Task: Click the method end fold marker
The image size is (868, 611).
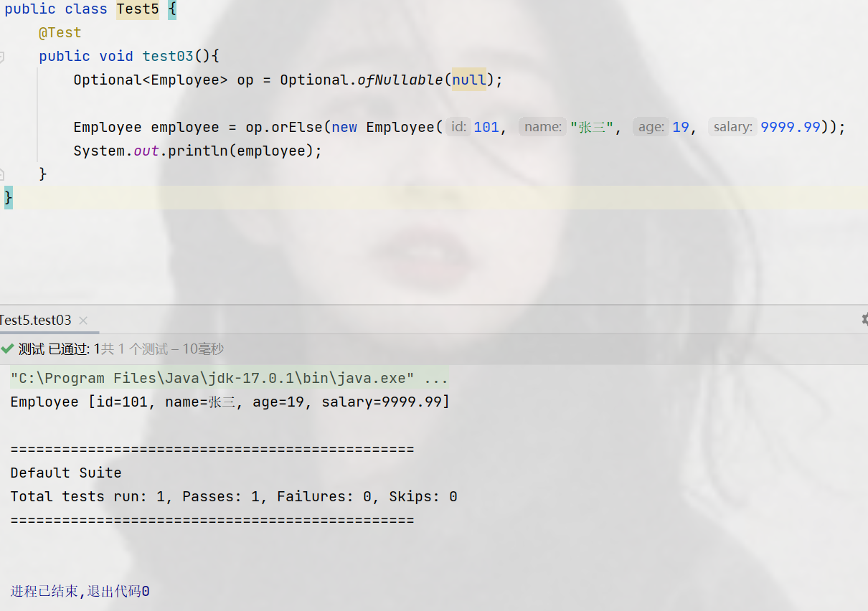Action: click(2, 174)
